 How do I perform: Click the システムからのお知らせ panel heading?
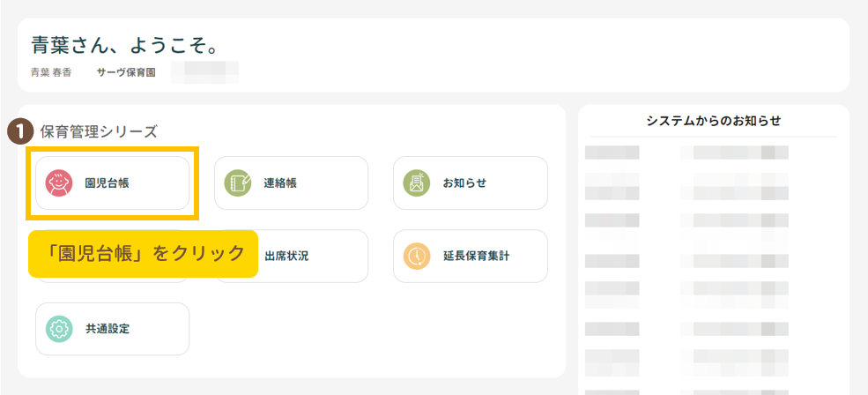coord(713,121)
